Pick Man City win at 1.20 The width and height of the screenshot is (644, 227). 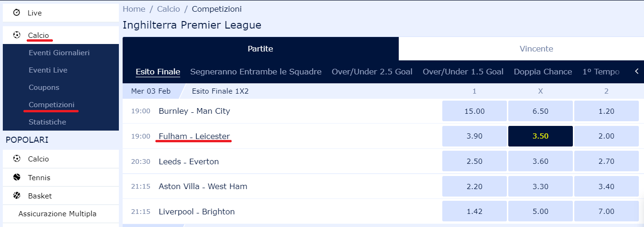(606, 111)
